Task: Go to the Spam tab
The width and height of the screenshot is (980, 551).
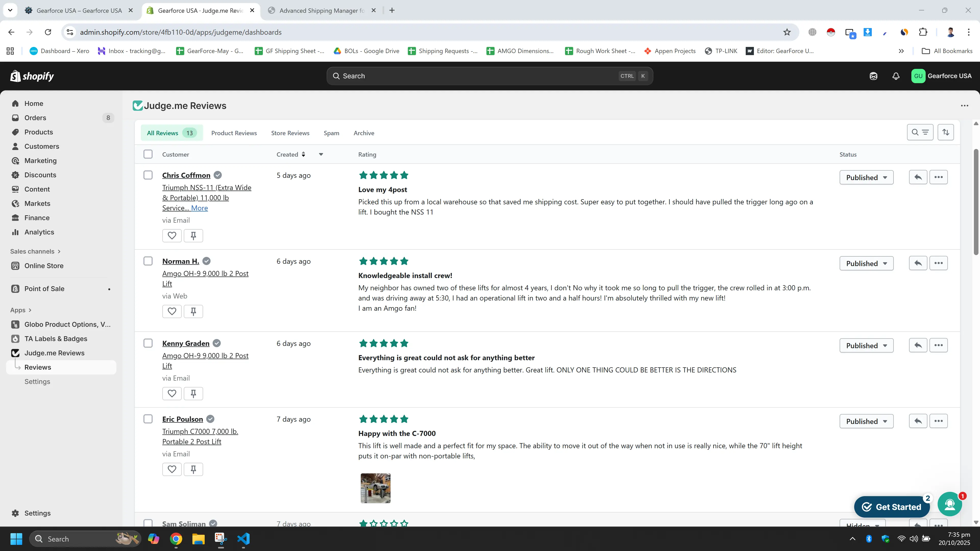Action: [x=331, y=133]
